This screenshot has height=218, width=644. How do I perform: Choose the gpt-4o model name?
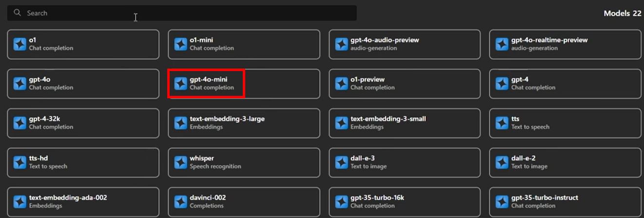pos(39,79)
